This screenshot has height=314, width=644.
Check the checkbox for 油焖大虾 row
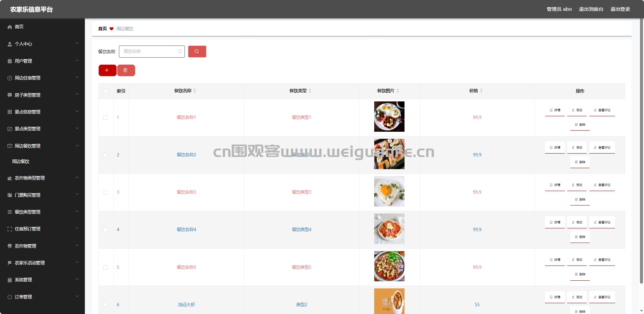coord(105,305)
